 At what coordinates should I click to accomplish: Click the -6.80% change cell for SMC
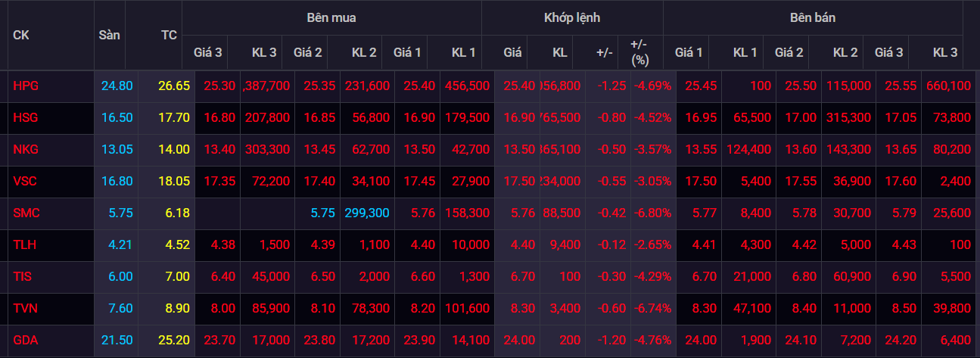click(652, 213)
